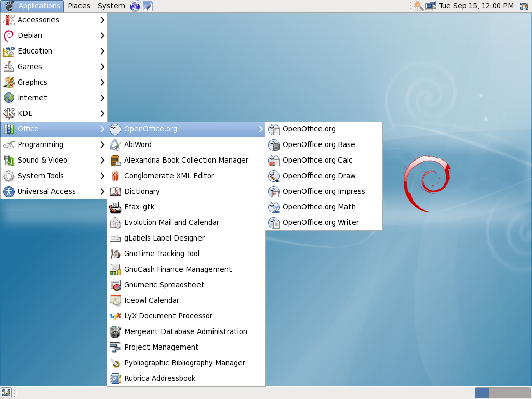
Task: Open the mail client panel launcher
Action: click(x=148, y=6)
